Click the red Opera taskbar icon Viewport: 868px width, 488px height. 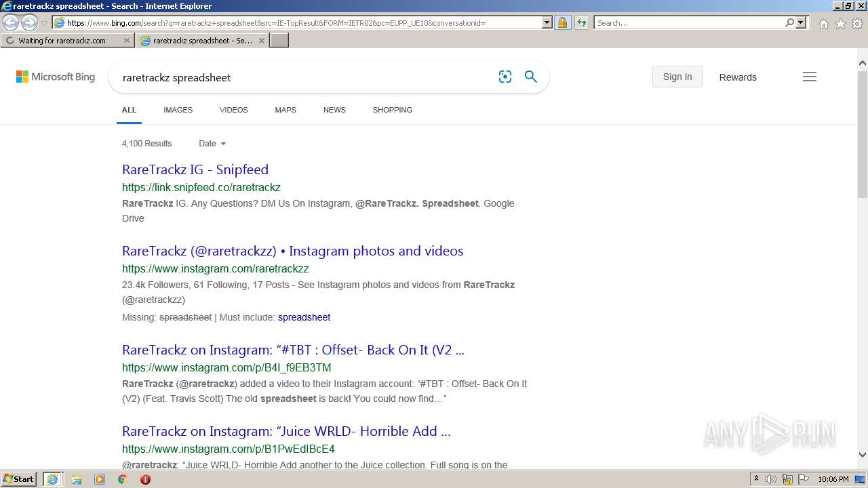145,479
